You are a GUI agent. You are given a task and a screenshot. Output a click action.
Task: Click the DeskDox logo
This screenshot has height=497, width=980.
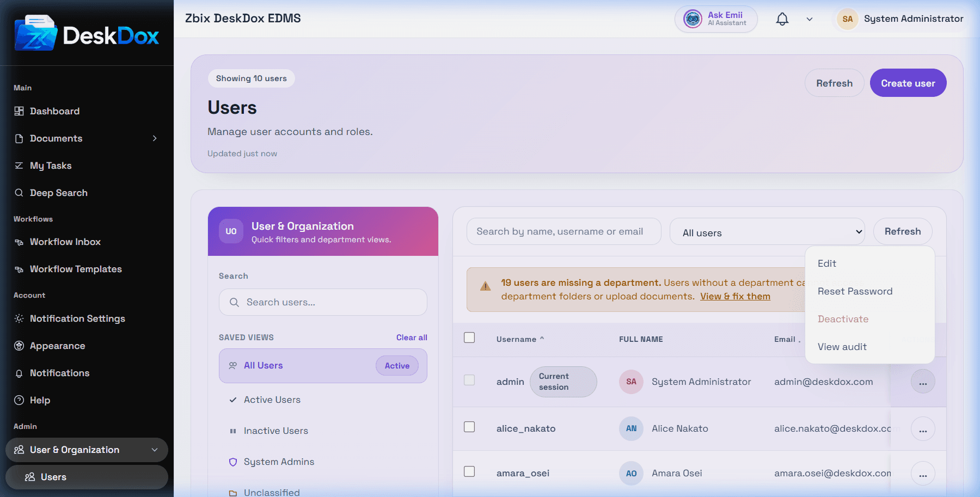point(87,34)
